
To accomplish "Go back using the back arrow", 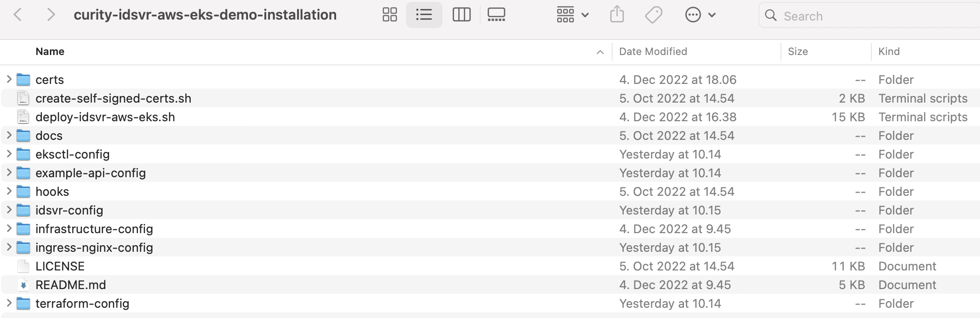I will pyautogui.click(x=18, y=15).
